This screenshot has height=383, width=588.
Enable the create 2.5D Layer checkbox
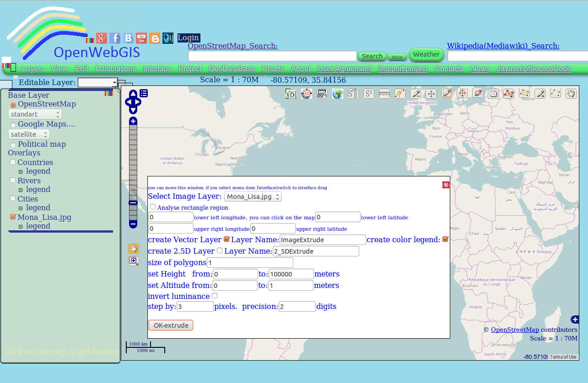220,250
